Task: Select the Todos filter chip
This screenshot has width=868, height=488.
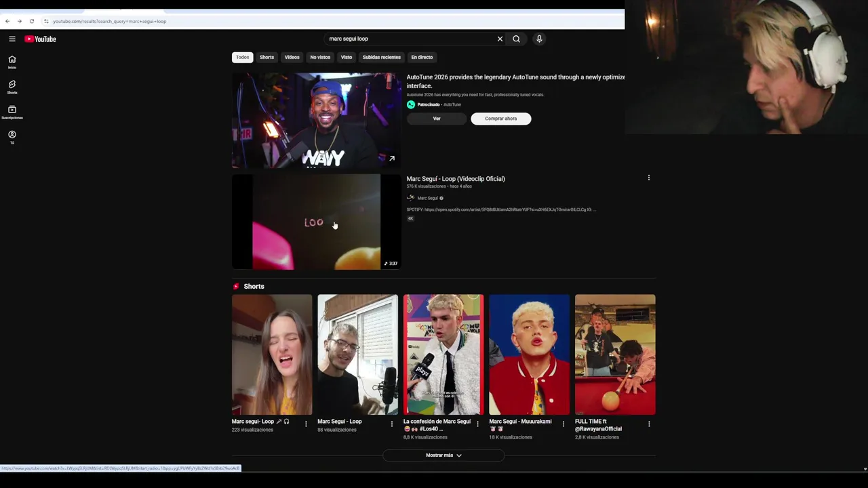Action: pyautogui.click(x=242, y=57)
